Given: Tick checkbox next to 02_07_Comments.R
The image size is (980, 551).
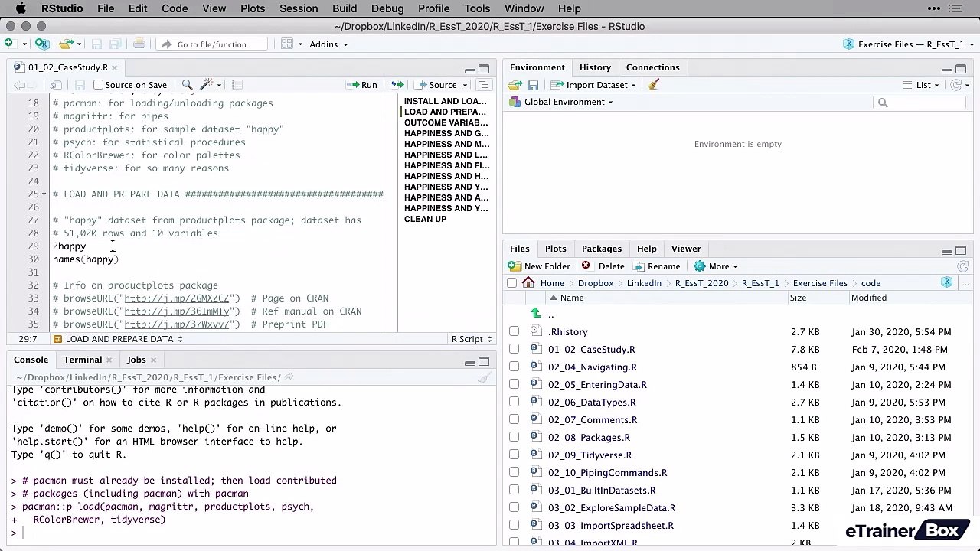Looking at the screenshot, I should pos(514,420).
